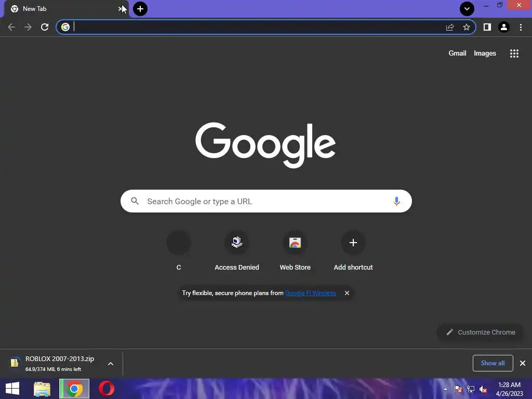The width and height of the screenshot is (532, 399).
Task: Open File Explorer from taskbar
Action: [42, 389]
